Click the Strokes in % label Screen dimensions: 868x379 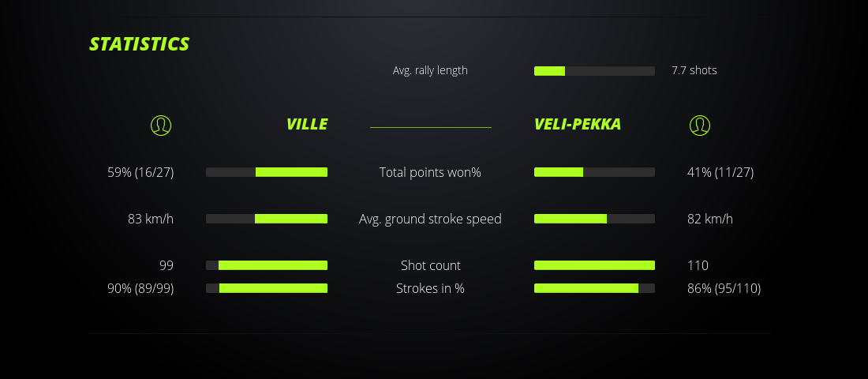click(x=430, y=288)
